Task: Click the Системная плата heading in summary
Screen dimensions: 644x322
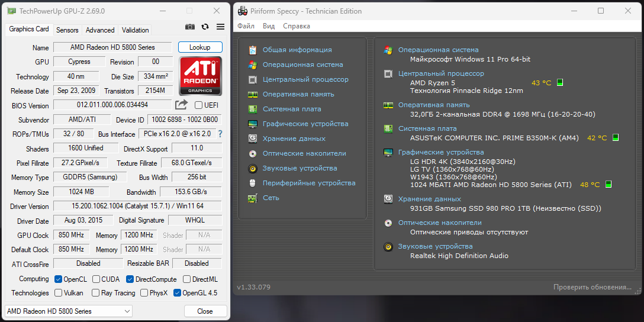Action: [427, 128]
